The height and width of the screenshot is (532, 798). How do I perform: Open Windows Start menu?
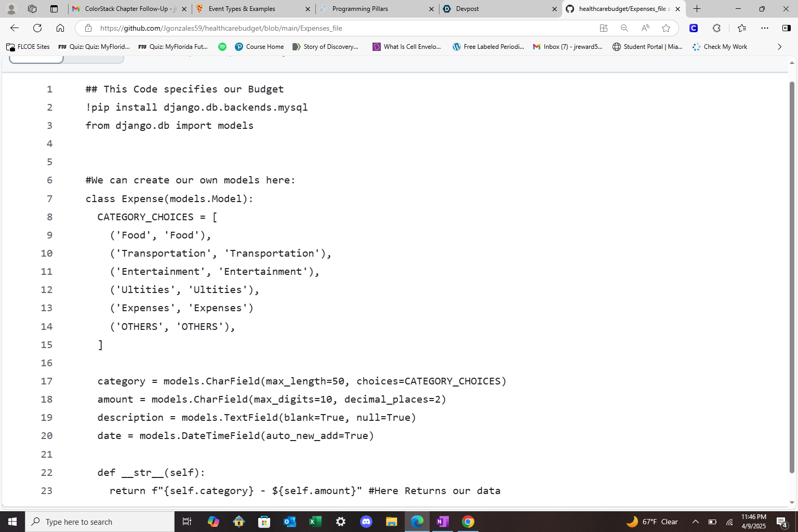click(12, 522)
